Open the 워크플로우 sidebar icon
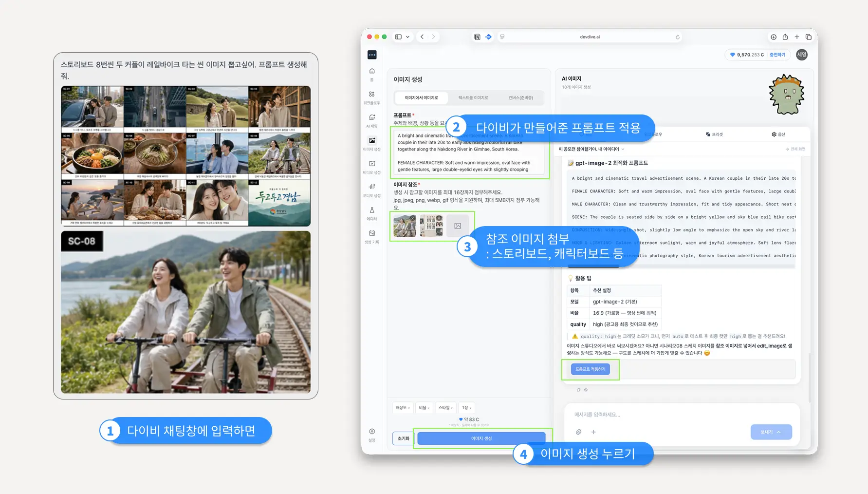The width and height of the screenshot is (868, 494). click(372, 97)
